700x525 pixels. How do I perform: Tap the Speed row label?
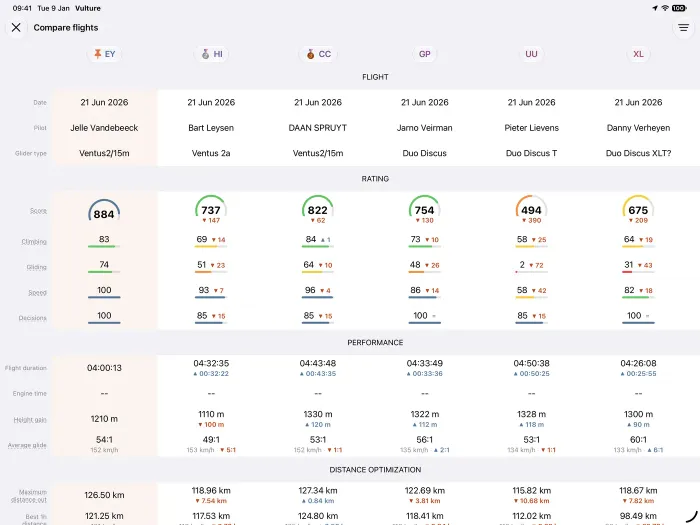tap(38, 292)
